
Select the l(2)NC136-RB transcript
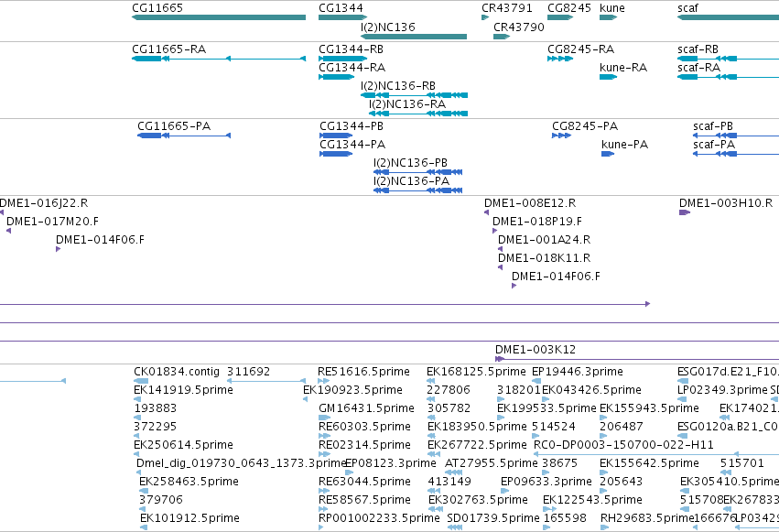414,95
